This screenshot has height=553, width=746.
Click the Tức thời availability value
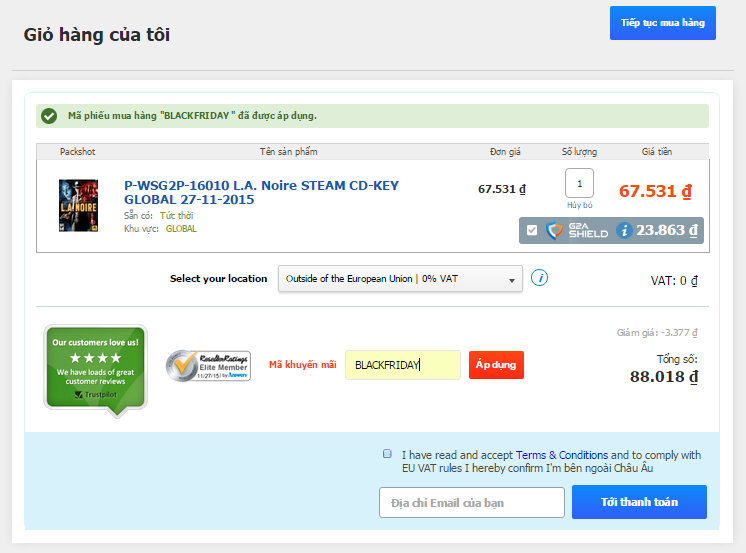click(177, 216)
